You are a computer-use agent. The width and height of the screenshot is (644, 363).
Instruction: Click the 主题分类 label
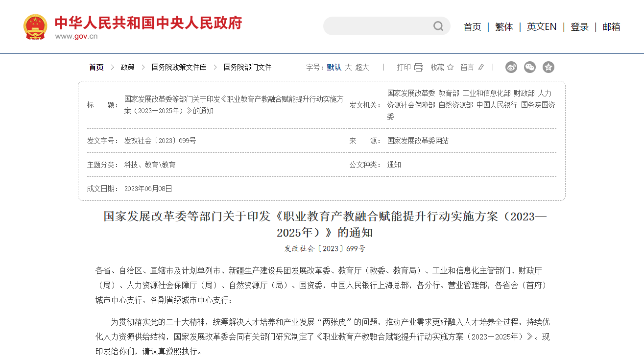[x=103, y=165]
